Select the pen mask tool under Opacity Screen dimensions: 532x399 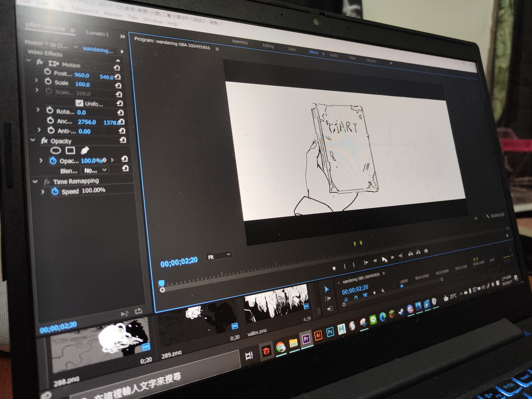(85, 150)
